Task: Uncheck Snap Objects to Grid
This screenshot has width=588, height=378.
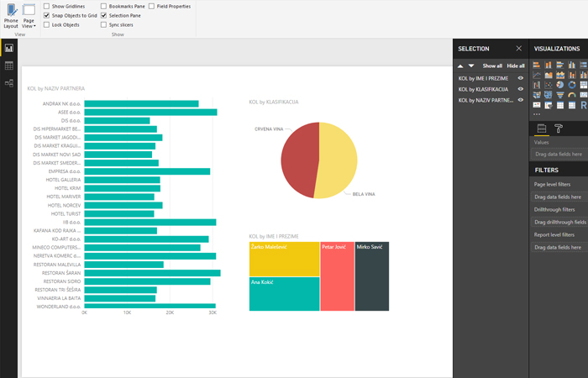Action: [x=46, y=15]
